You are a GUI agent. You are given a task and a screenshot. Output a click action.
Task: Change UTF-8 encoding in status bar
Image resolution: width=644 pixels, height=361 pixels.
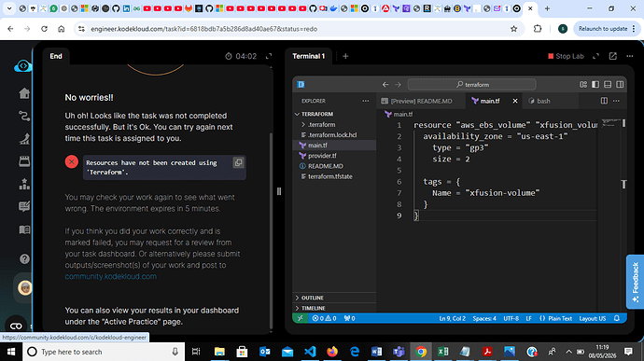tap(511, 318)
